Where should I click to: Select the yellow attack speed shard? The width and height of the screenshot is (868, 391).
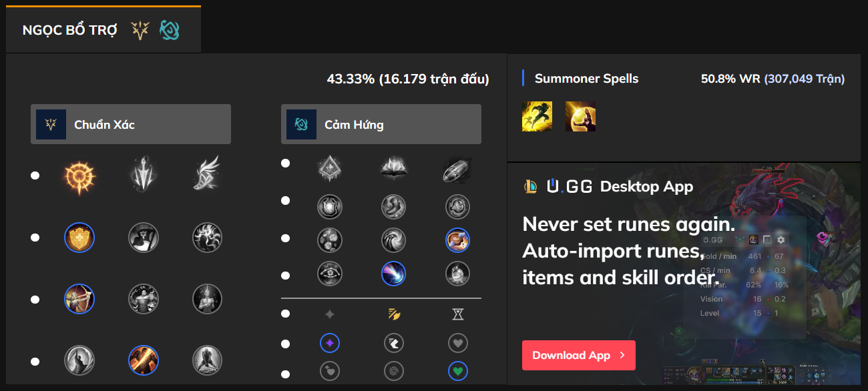pos(393,314)
